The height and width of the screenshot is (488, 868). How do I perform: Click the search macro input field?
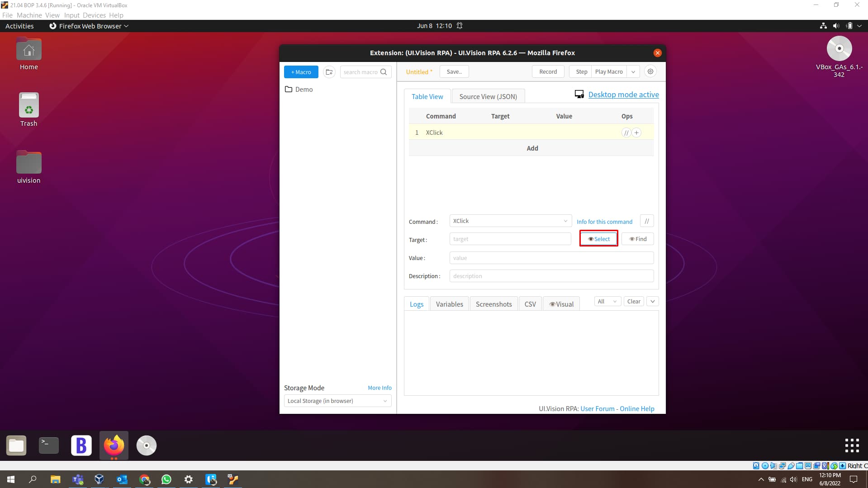pyautogui.click(x=360, y=72)
